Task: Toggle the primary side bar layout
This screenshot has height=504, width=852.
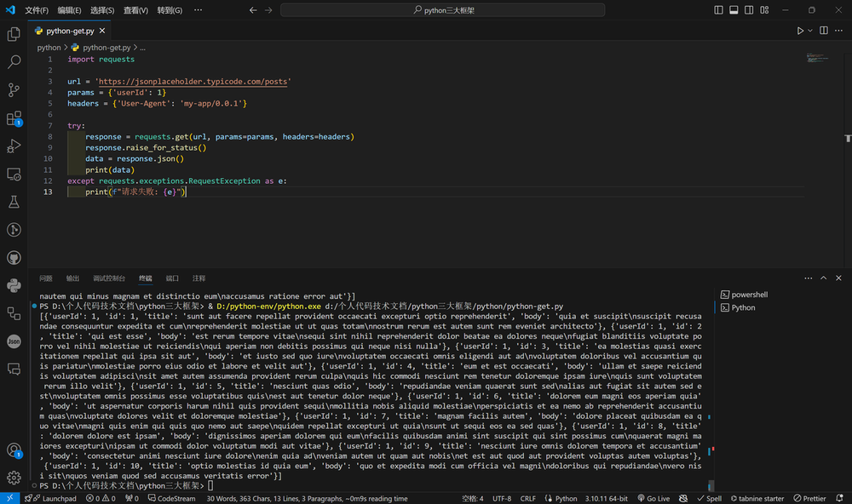Action: tap(717, 10)
